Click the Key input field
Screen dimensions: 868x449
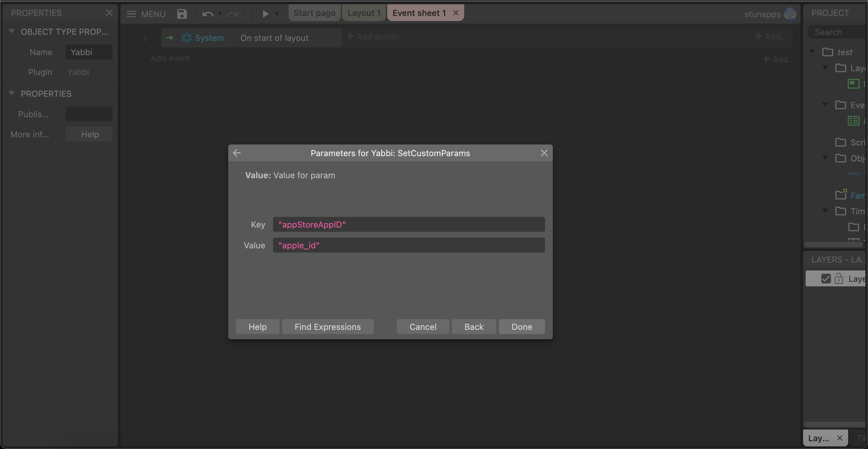pyautogui.click(x=408, y=225)
